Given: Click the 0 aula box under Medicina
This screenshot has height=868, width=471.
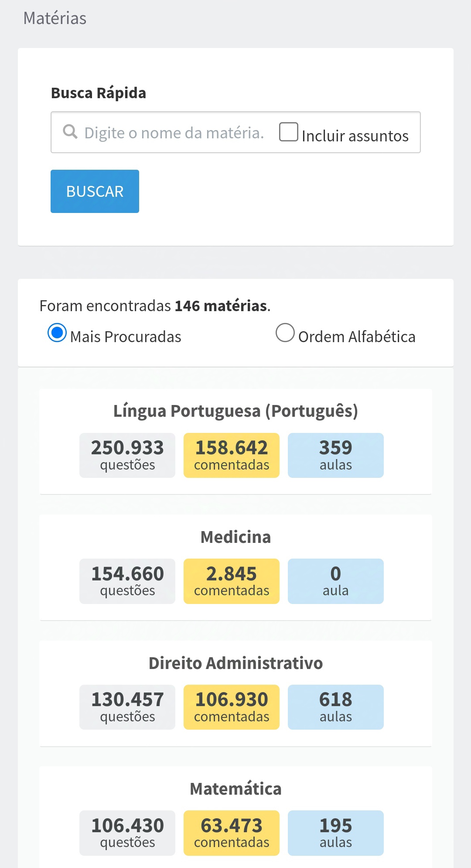Looking at the screenshot, I should click(335, 581).
